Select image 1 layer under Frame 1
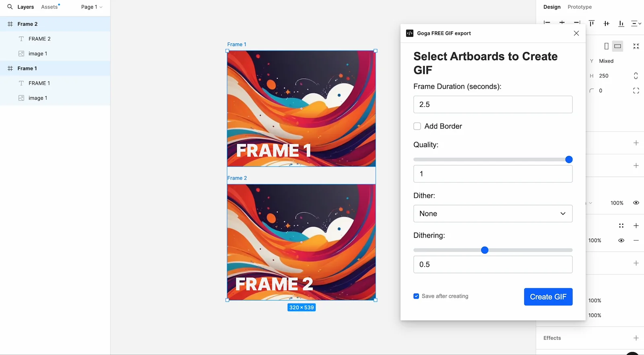Viewport: 644px width, 355px height. coord(55,98)
